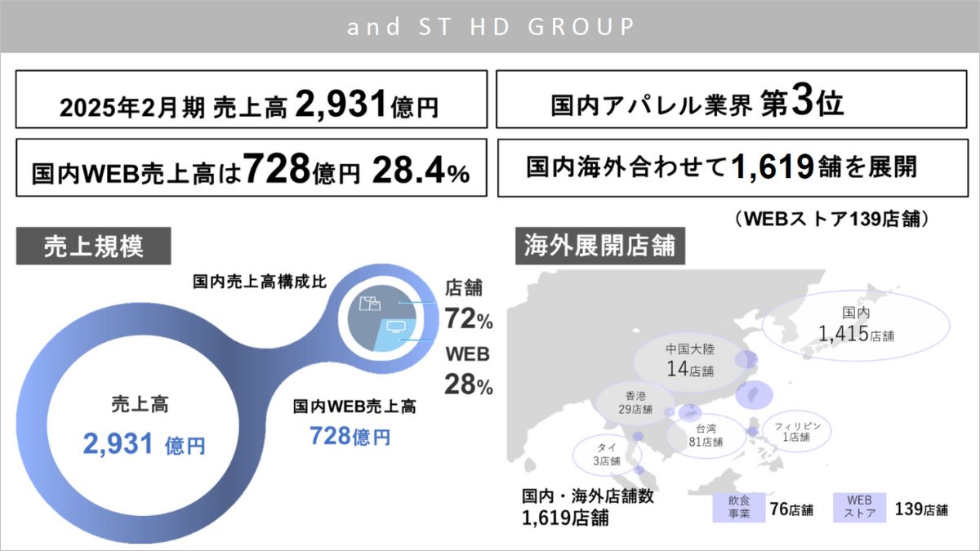Image resolution: width=980 pixels, height=551 pixels.
Task: Click the フィリピン 1店舗 bubble
Action: [791, 430]
